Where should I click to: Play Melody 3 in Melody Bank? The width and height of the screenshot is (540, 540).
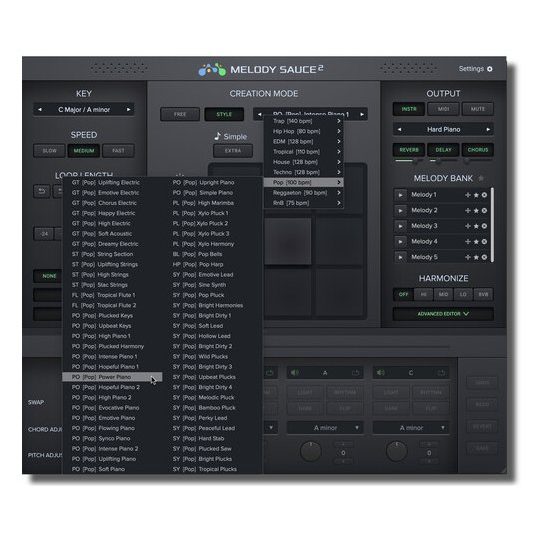400,226
